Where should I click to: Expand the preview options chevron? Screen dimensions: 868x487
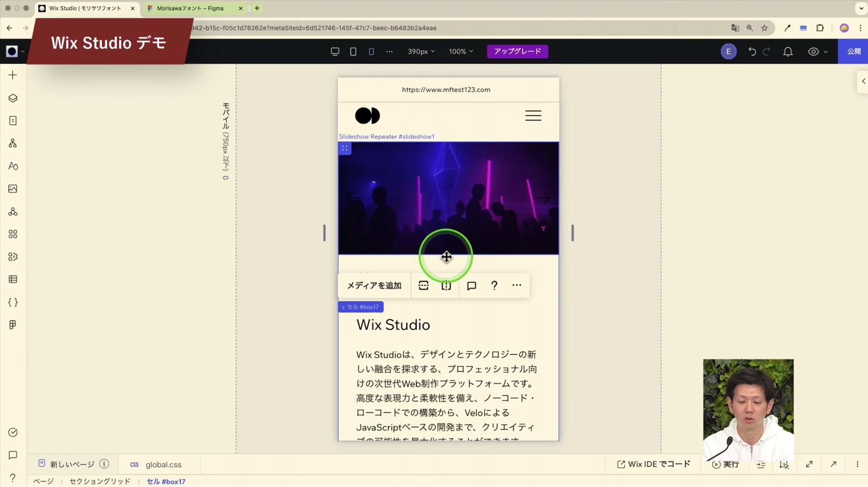[826, 52]
